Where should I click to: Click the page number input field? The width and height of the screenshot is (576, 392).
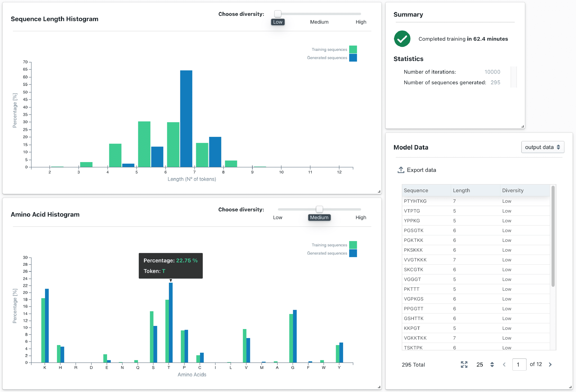[519, 364]
